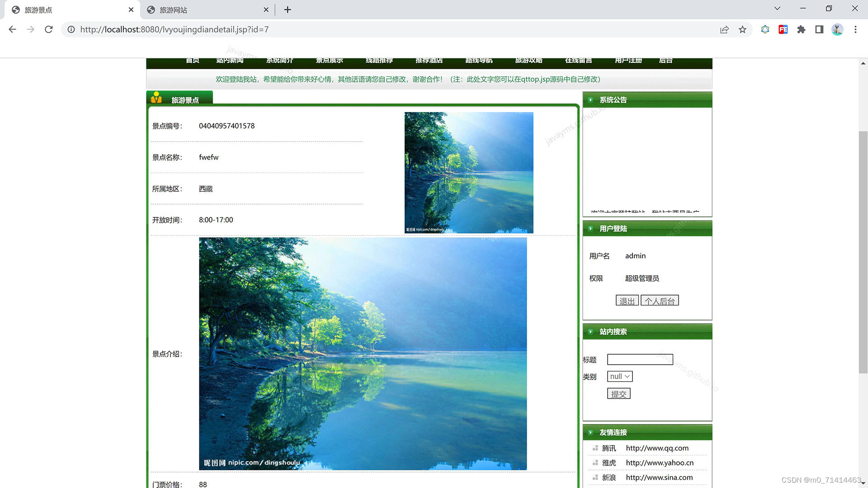
Task: Open the extensions puzzle icon
Action: point(801,29)
